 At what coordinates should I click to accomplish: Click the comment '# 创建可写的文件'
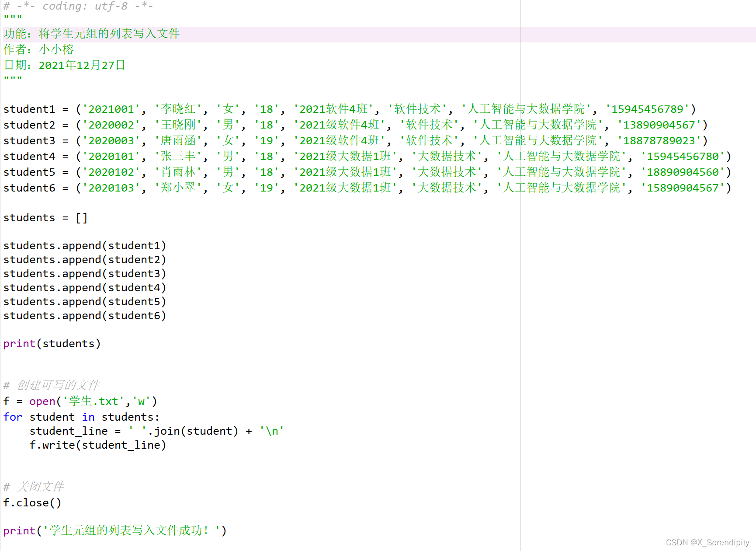pyautogui.click(x=52, y=385)
